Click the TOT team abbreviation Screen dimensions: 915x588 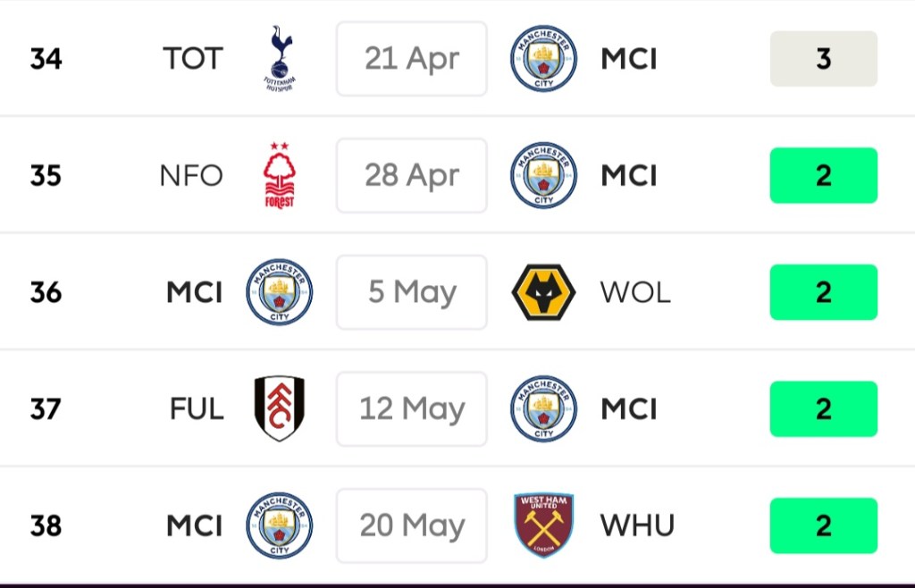[192, 59]
